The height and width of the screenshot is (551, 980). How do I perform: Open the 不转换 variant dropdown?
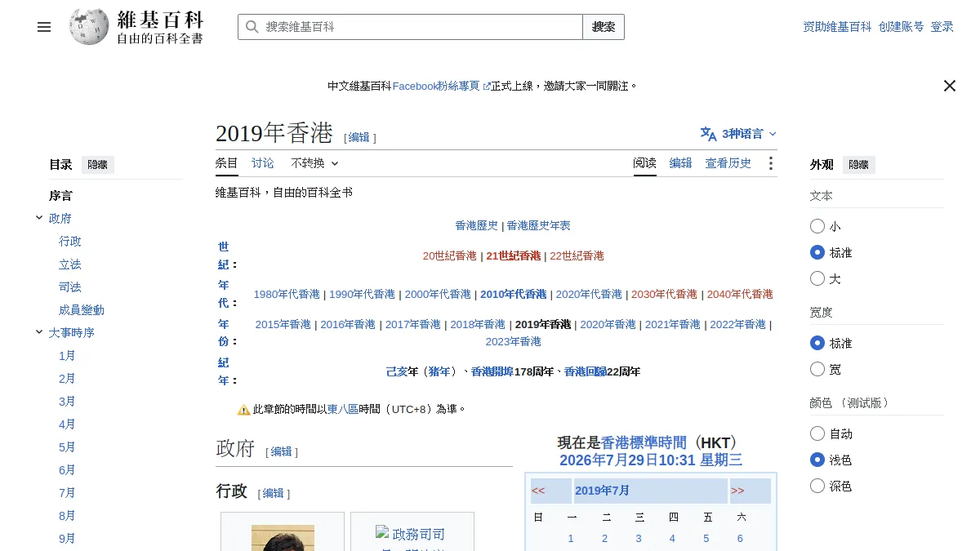pos(314,163)
